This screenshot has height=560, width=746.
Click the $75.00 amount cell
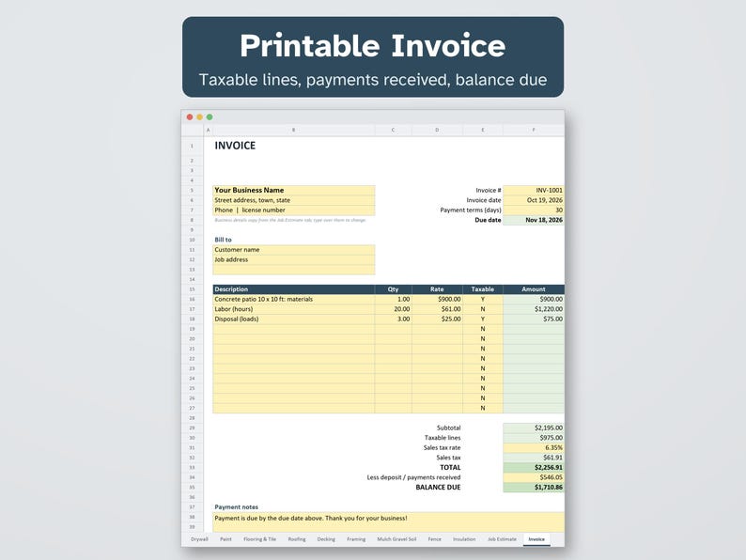(x=534, y=319)
